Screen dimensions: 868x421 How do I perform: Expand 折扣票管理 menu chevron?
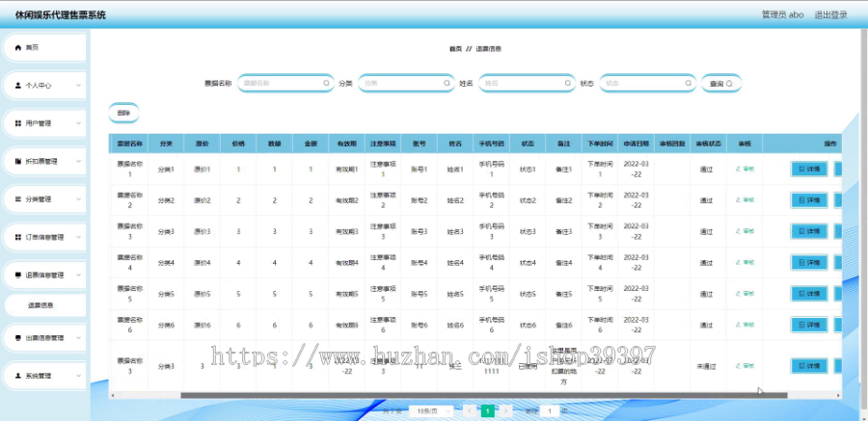click(79, 162)
